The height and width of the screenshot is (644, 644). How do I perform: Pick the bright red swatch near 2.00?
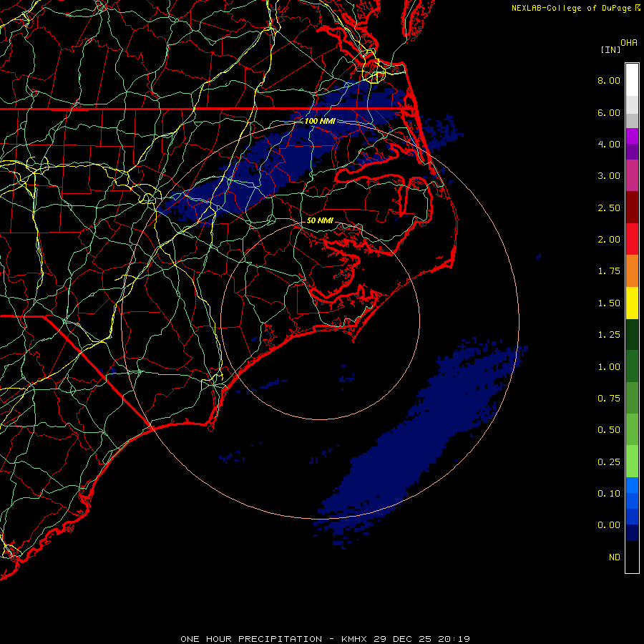pos(632,239)
